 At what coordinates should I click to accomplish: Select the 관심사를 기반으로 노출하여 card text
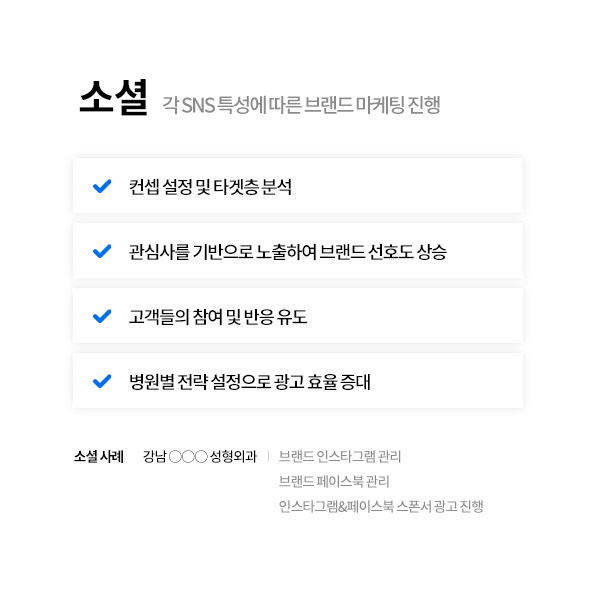287,252
